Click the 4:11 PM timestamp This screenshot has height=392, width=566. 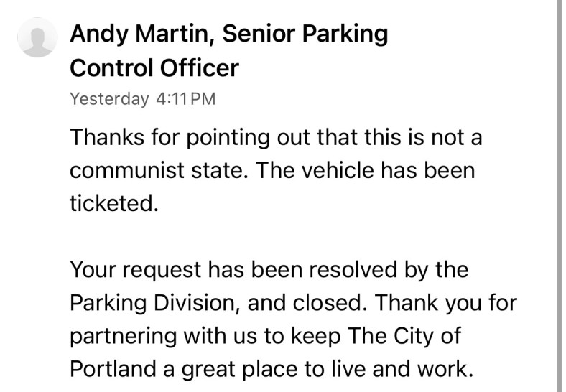click(186, 98)
